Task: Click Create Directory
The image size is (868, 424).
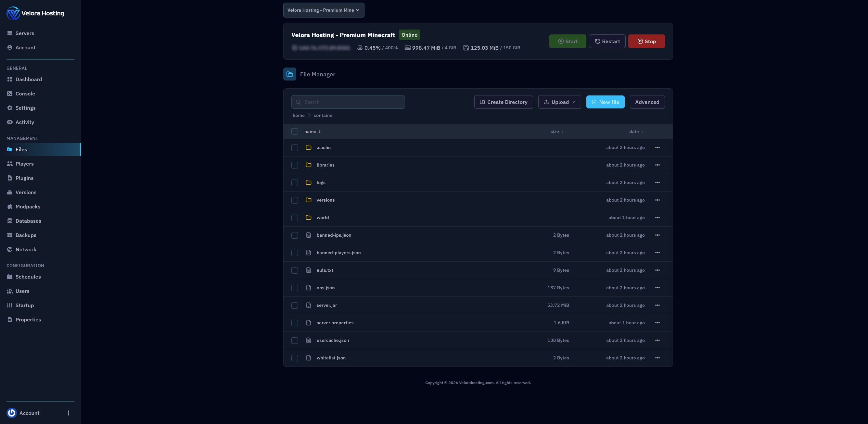Action: [504, 102]
